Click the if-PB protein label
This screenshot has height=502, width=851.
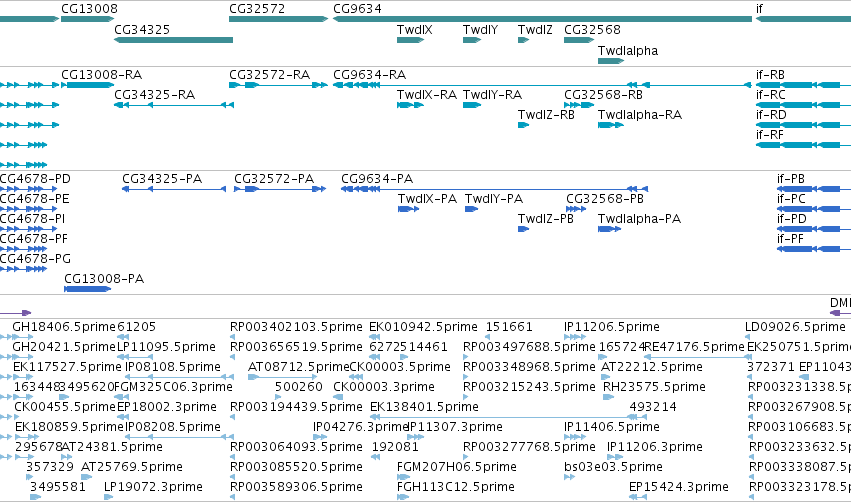click(x=791, y=179)
